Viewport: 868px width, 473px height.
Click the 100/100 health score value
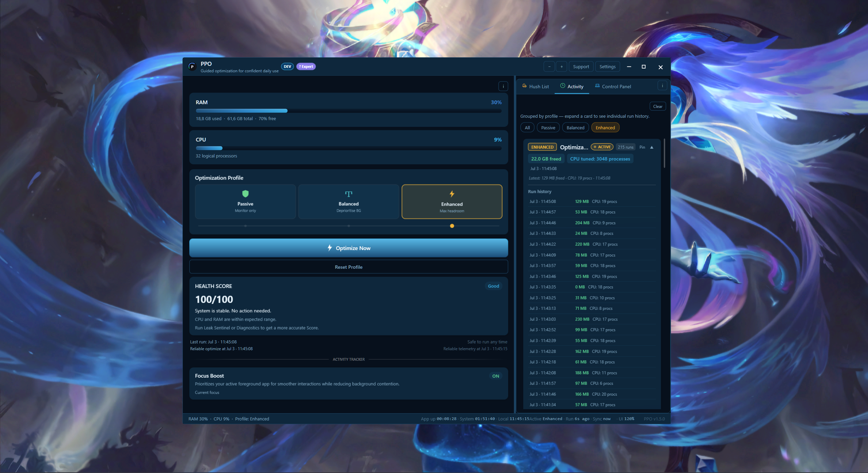point(214,299)
